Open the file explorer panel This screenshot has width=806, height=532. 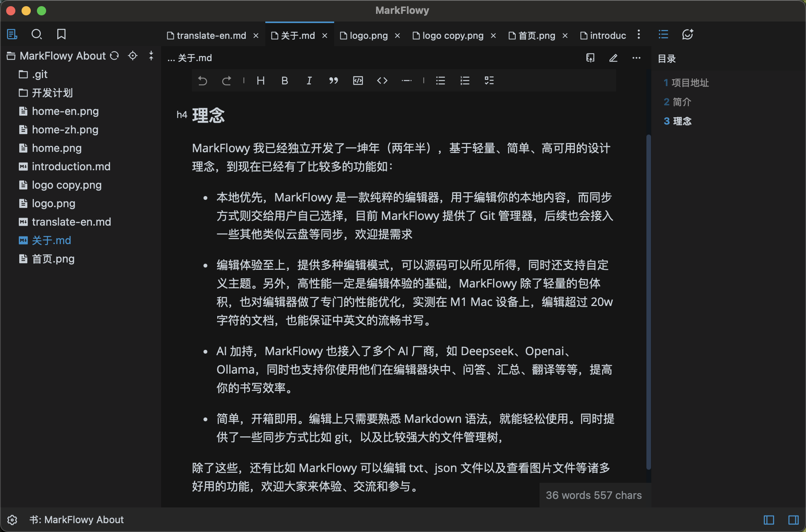[x=12, y=34]
